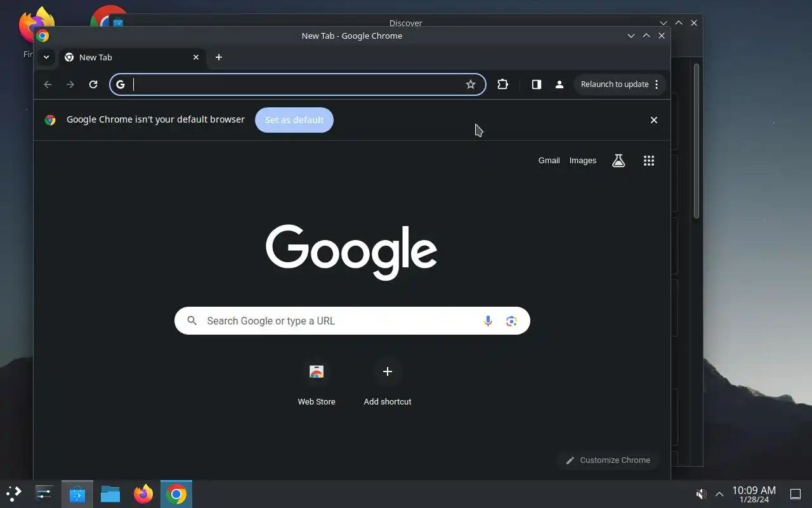Click the show desktop button
The image size is (812, 508).
point(795,494)
